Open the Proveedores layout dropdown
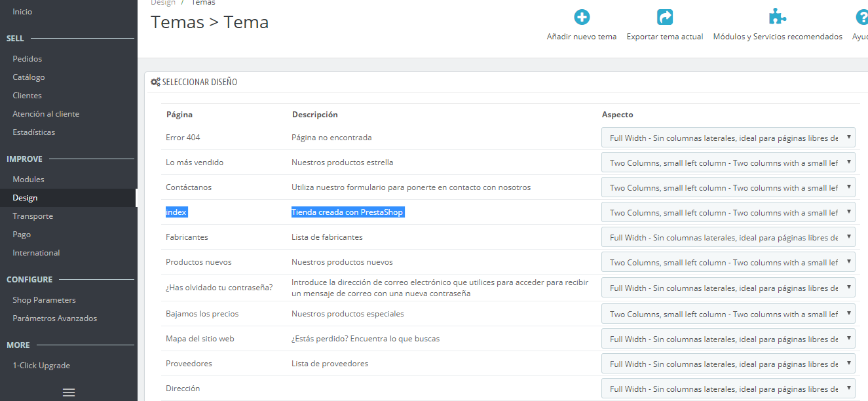 pos(728,364)
